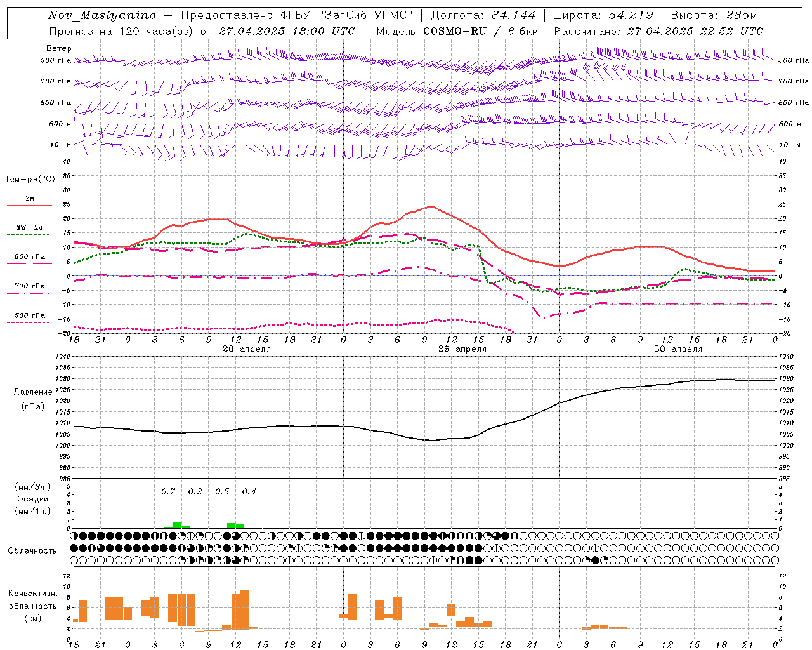Click the 1040 value on left pressure axis
Image resolution: width=812 pixels, height=650 pixels.
coord(63,357)
